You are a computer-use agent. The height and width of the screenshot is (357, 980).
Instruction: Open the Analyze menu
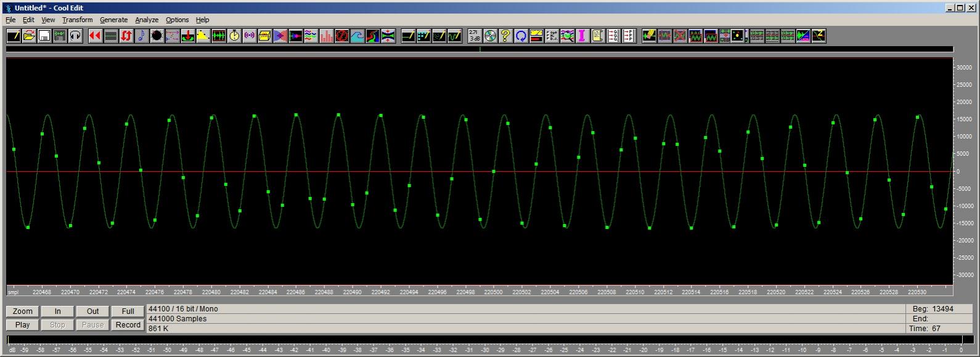147,20
